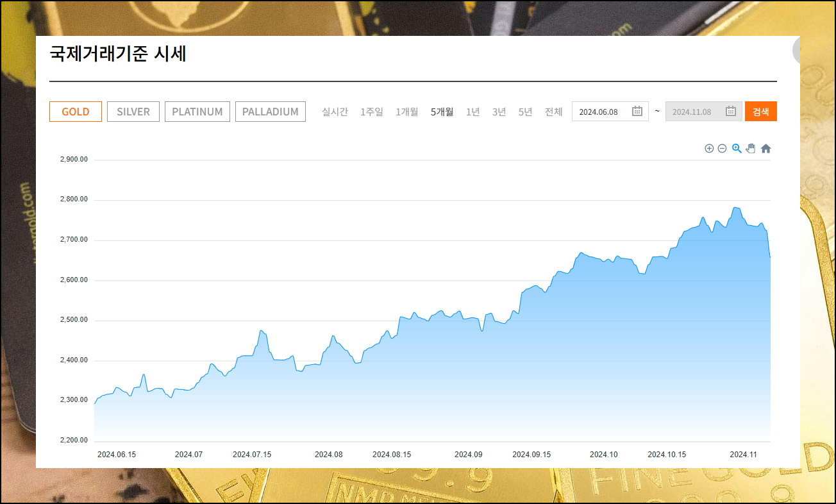
Task: Click the 2024.11 x-axis label
Action: pyautogui.click(x=744, y=454)
